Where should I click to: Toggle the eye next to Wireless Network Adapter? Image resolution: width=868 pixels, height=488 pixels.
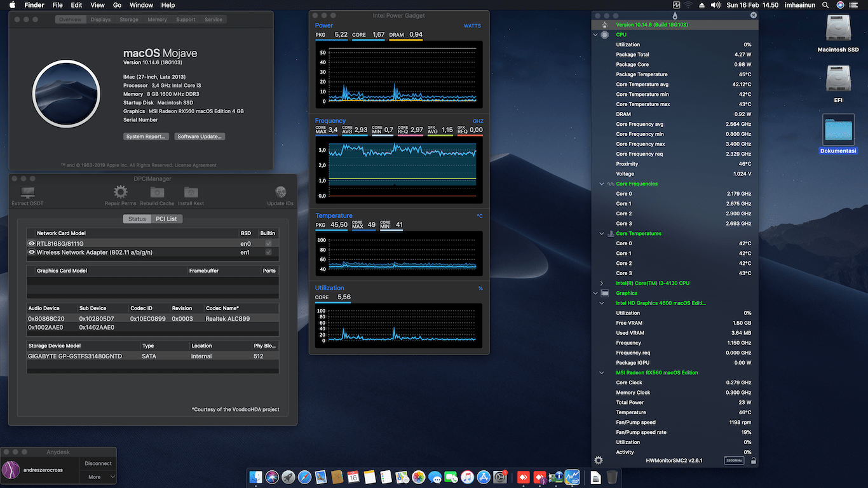coord(31,252)
